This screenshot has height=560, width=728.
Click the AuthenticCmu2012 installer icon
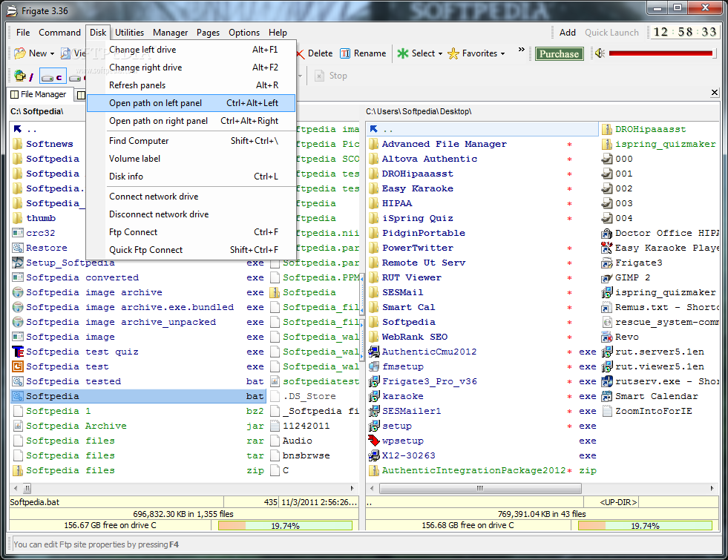pos(374,352)
